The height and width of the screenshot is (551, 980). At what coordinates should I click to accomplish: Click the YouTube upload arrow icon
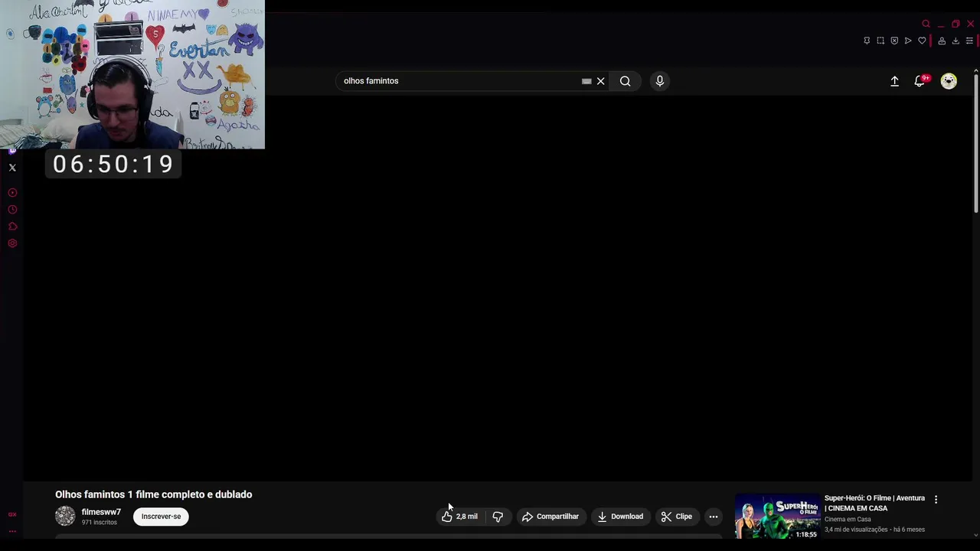pyautogui.click(x=894, y=81)
